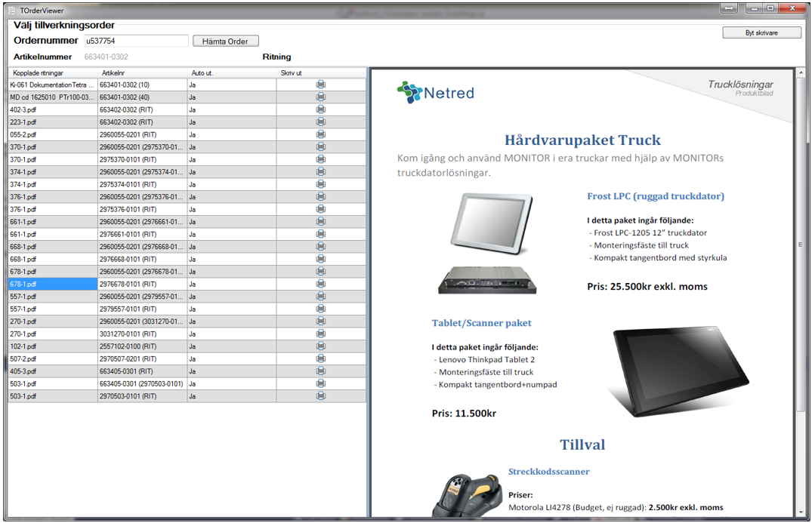This screenshot has width=812, height=523.
Task: Click printer icon for 405-3.pdf
Action: [x=321, y=371]
